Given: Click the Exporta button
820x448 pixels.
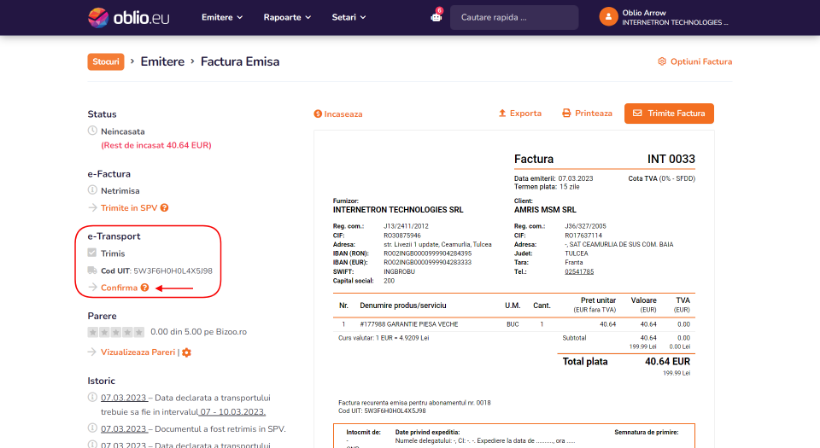Looking at the screenshot, I should (520, 113).
